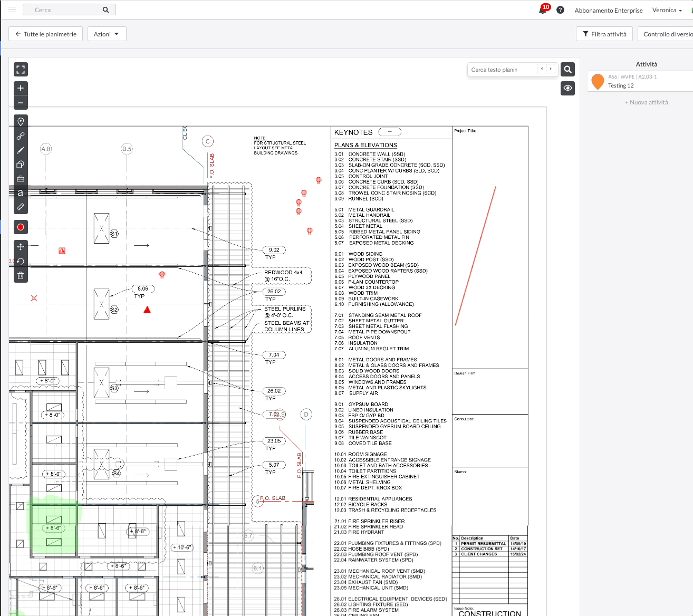Click + Nuova attività link
The image size is (693, 616).
pyautogui.click(x=646, y=102)
